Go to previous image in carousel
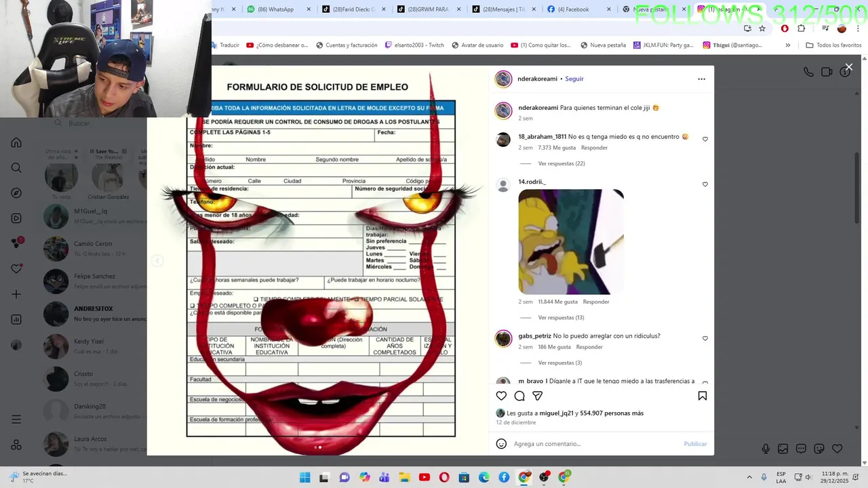The height and width of the screenshot is (488, 868). 157,261
